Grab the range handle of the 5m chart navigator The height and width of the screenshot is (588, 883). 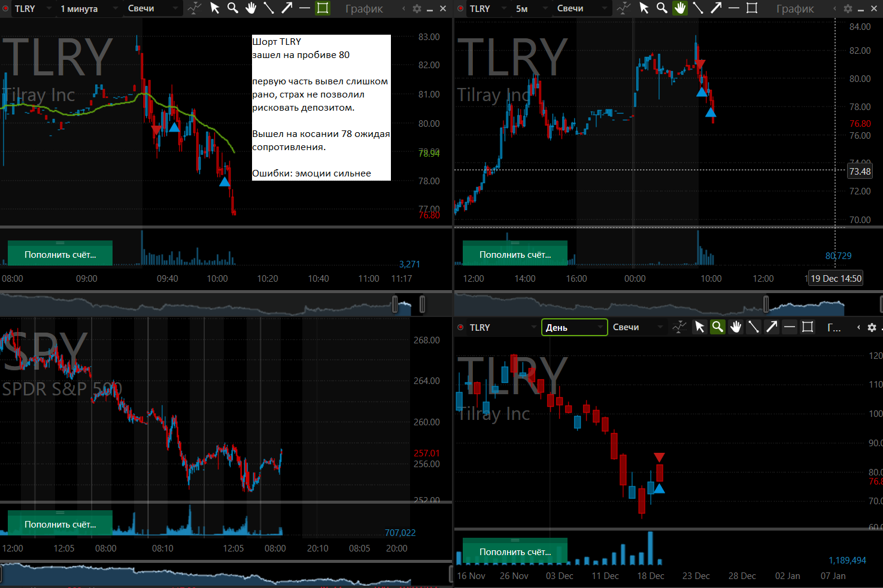[766, 304]
